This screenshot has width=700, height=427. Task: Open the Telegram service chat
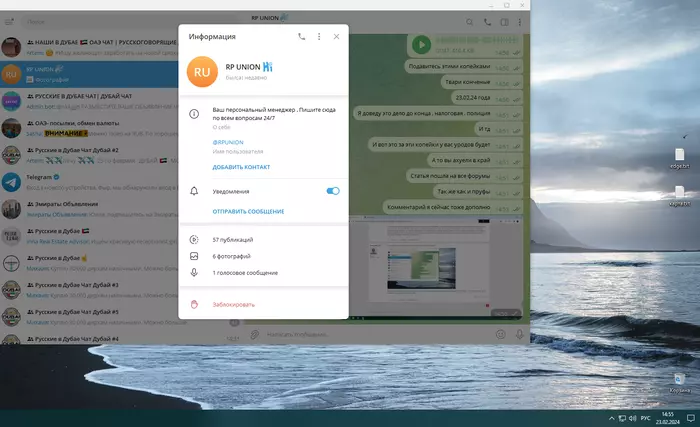tap(89, 182)
